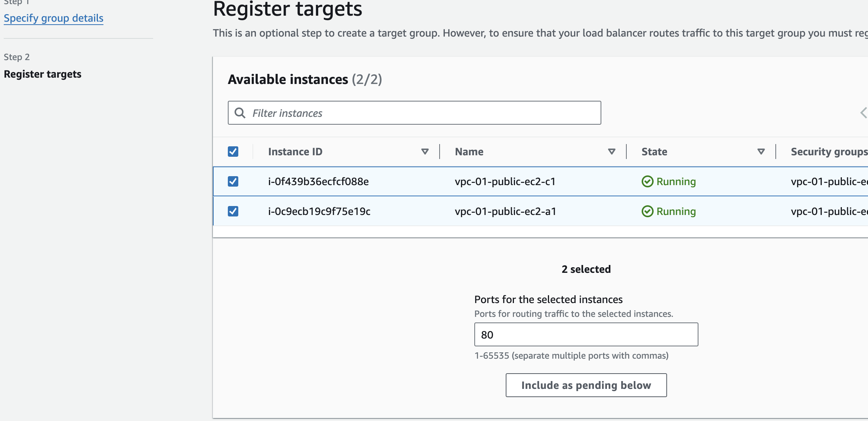Click the State column header label
This screenshot has height=421, width=868.
(x=654, y=152)
